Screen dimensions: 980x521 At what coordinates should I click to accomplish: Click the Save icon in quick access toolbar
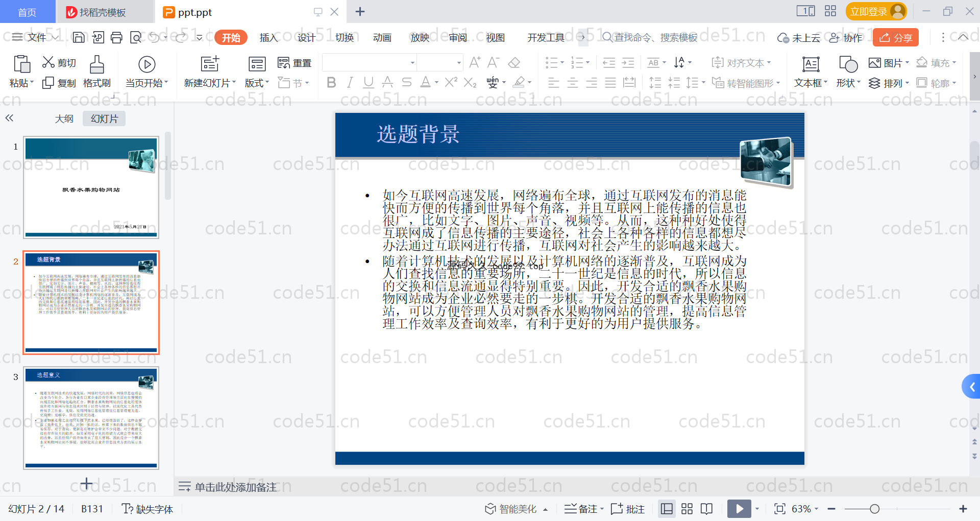click(79, 37)
